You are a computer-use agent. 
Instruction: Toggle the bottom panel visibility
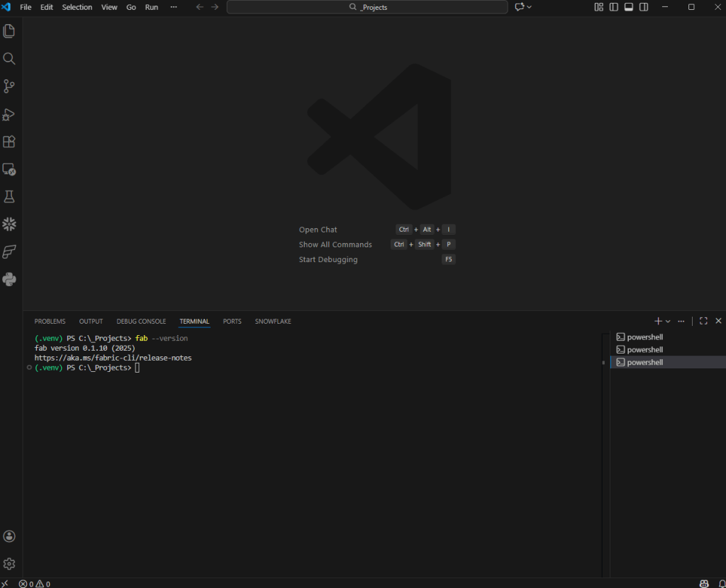point(629,7)
